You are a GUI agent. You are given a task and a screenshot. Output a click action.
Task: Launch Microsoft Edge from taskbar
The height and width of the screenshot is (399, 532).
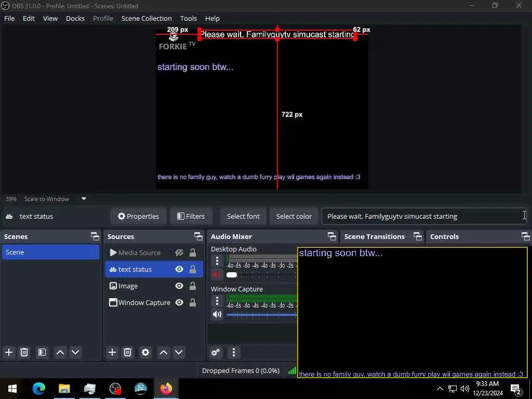(x=38, y=389)
